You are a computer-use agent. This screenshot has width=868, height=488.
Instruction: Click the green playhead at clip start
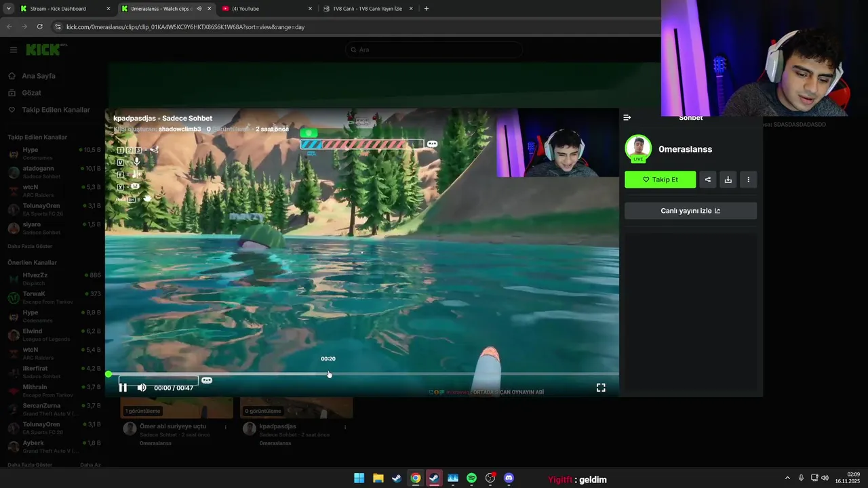tap(108, 374)
